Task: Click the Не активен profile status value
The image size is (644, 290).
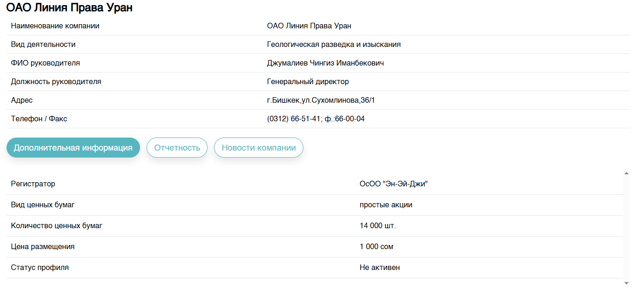Action: click(379, 268)
